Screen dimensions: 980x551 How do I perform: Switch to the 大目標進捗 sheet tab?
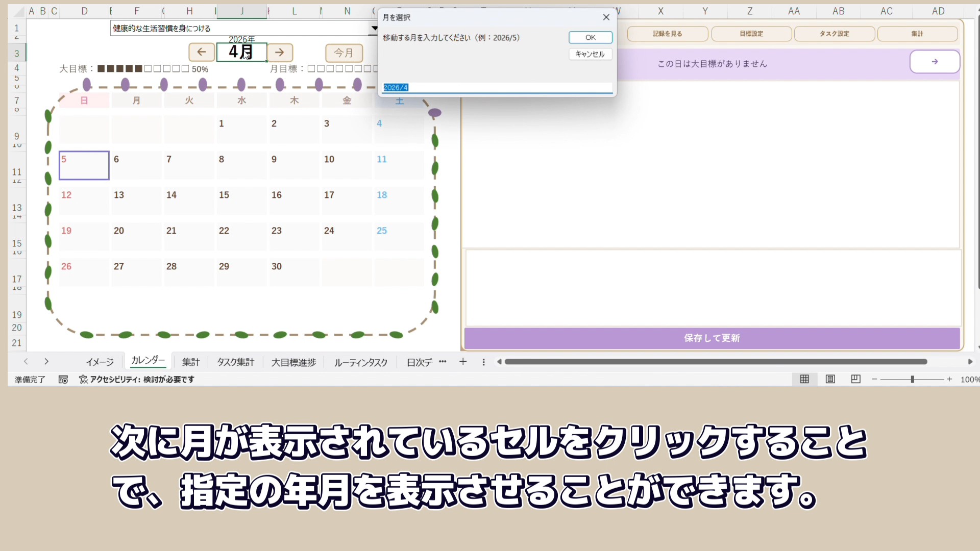pos(293,362)
